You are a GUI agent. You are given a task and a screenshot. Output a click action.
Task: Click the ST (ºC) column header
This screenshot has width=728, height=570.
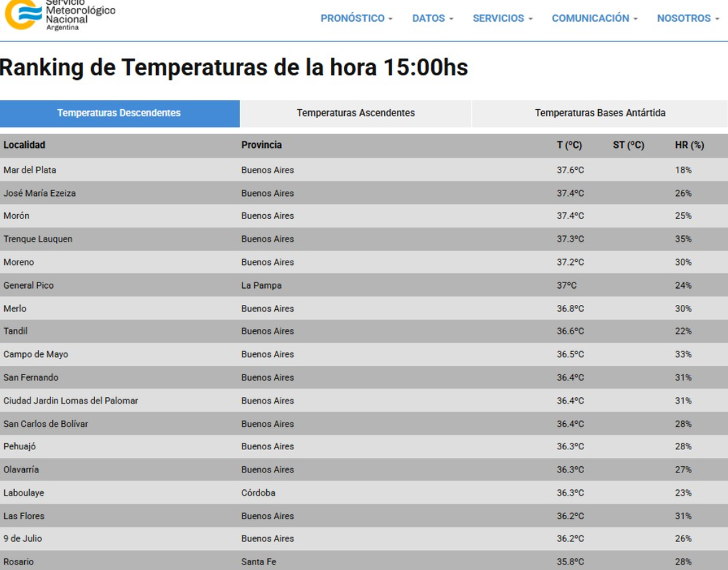628,145
